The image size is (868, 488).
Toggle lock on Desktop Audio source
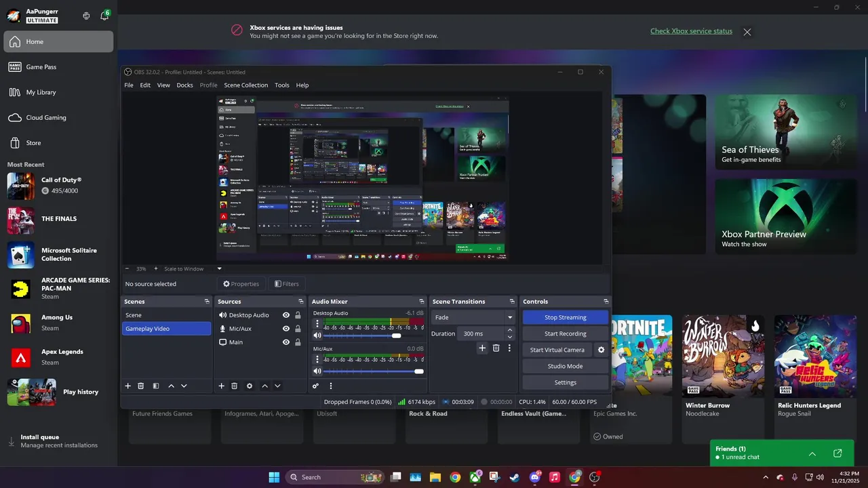[298, 315]
